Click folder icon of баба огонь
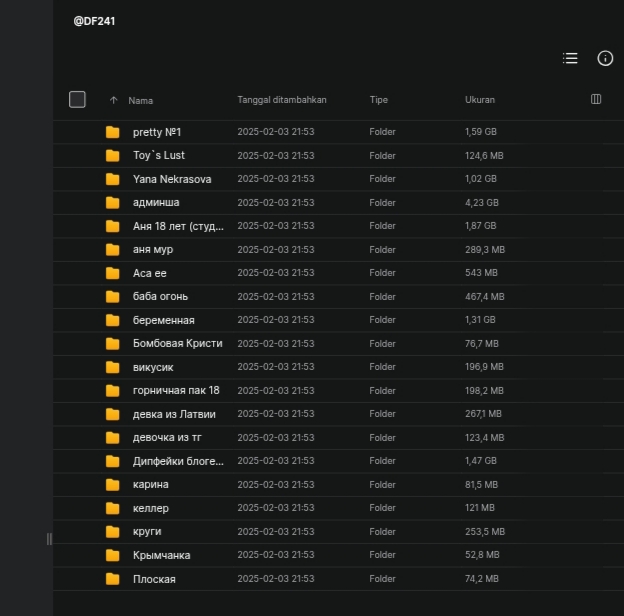 click(x=113, y=296)
